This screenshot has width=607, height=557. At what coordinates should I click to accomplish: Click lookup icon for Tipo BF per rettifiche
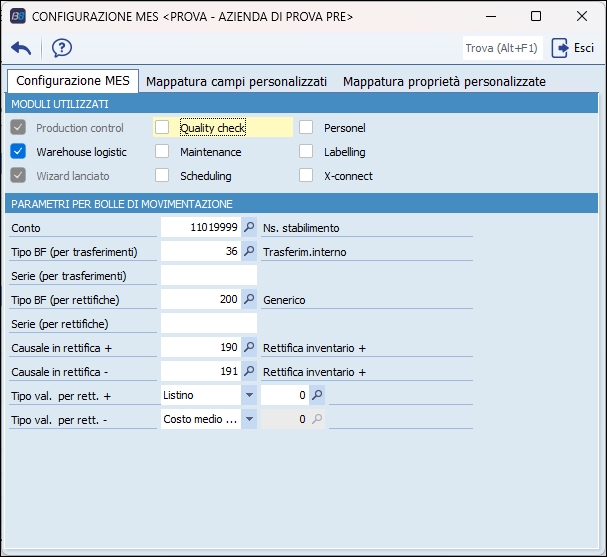click(x=249, y=300)
